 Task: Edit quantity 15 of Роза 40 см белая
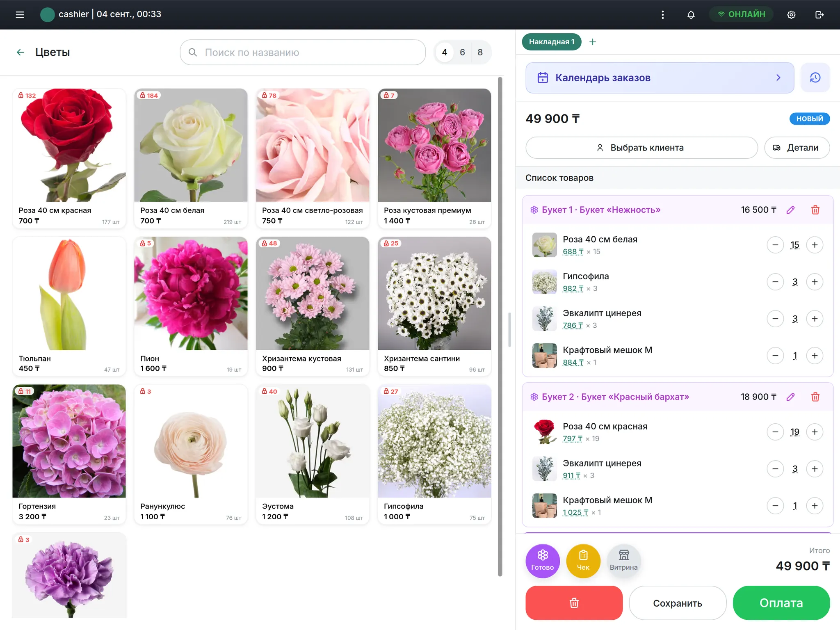(x=795, y=245)
